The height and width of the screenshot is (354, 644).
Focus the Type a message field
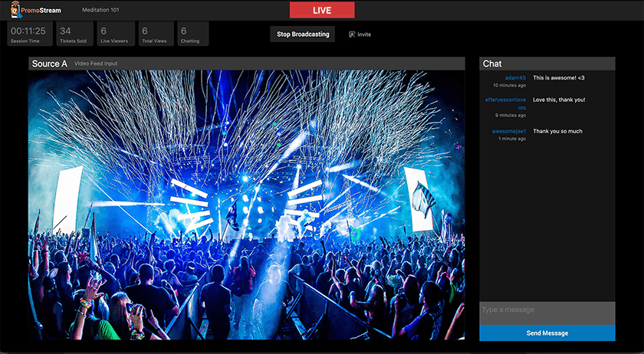547,310
